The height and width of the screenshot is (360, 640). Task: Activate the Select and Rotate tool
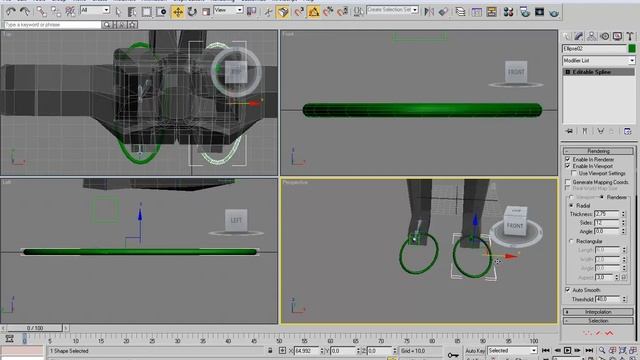click(192, 11)
